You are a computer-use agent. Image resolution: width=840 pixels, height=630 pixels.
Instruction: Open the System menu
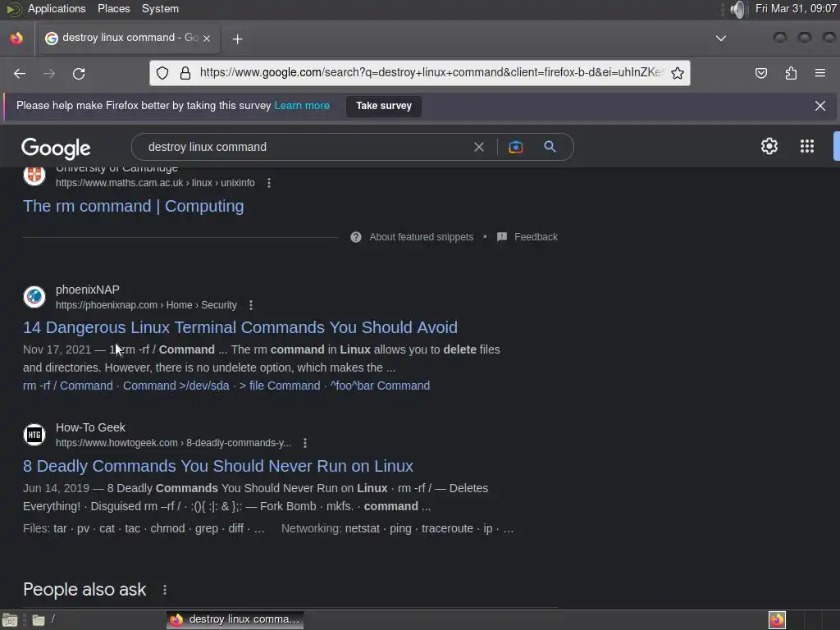click(x=160, y=8)
